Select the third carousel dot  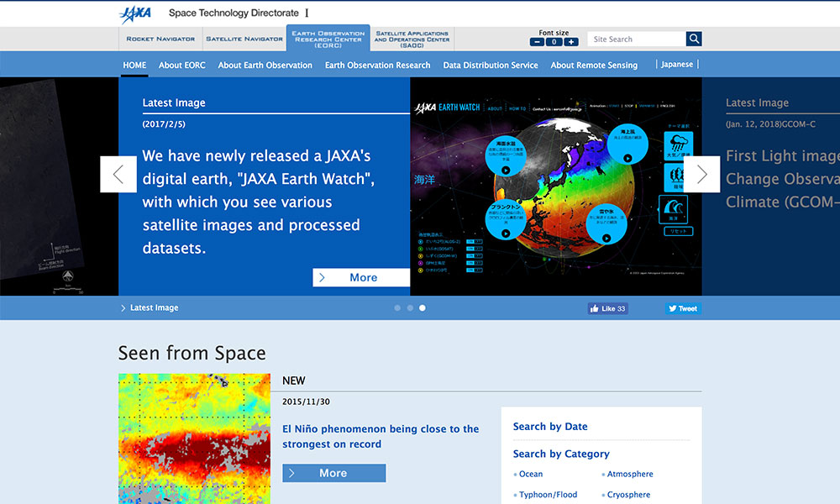tap(423, 308)
